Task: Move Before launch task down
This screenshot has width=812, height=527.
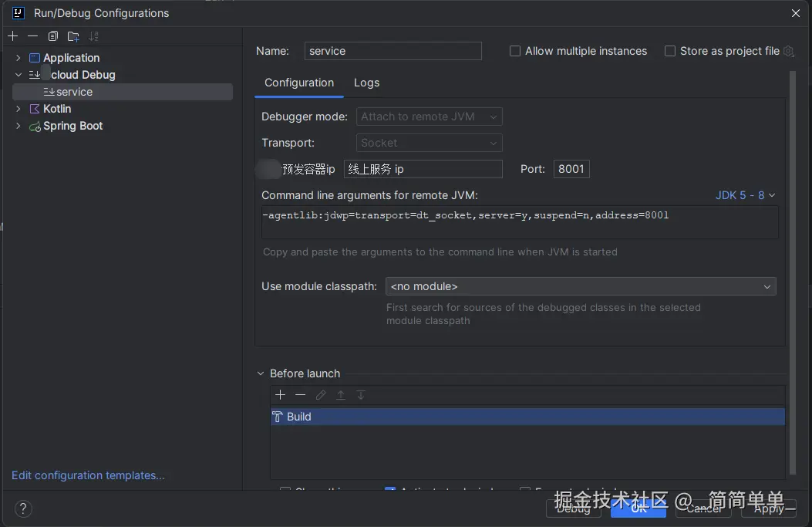Action: [x=361, y=395]
